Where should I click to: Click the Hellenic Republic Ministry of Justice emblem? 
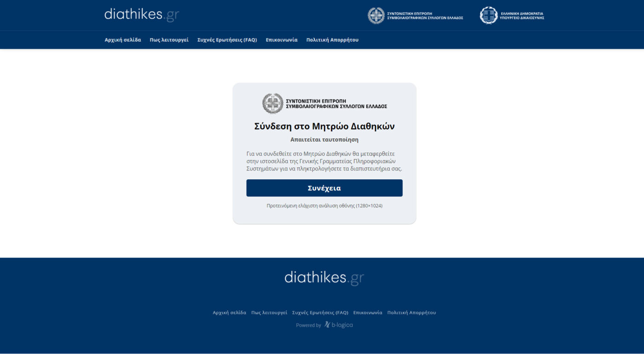pos(489,15)
